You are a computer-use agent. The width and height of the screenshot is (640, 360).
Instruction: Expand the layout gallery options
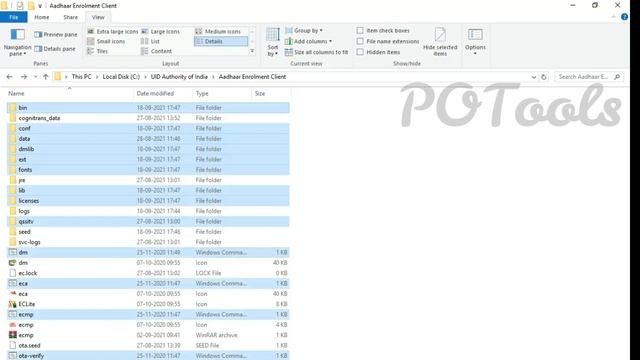coord(252,51)
